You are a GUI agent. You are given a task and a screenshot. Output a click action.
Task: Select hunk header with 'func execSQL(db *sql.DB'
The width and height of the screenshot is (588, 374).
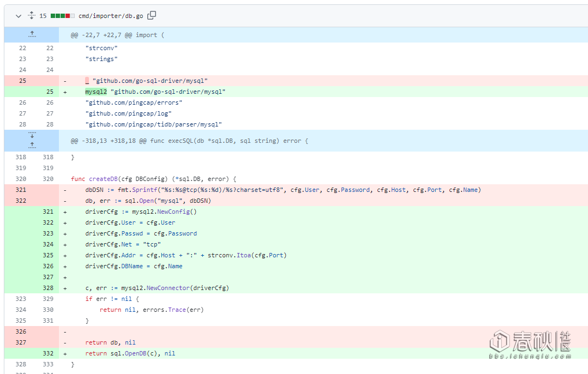(189, 141)
